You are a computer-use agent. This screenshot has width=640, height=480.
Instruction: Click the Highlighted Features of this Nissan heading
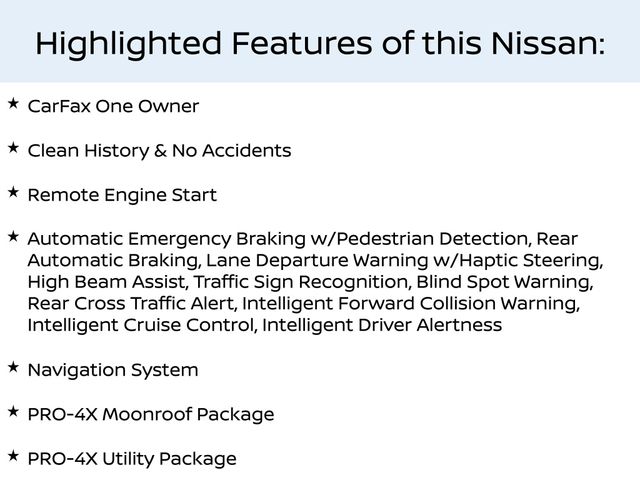[320, 43]
